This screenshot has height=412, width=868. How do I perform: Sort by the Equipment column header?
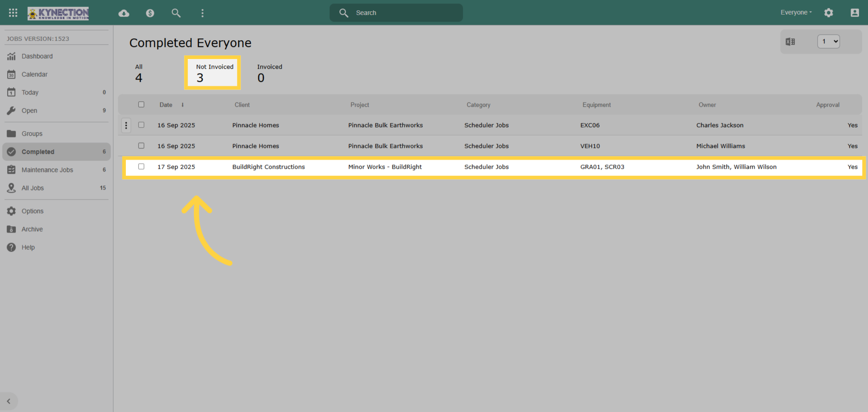pos(596,105)
